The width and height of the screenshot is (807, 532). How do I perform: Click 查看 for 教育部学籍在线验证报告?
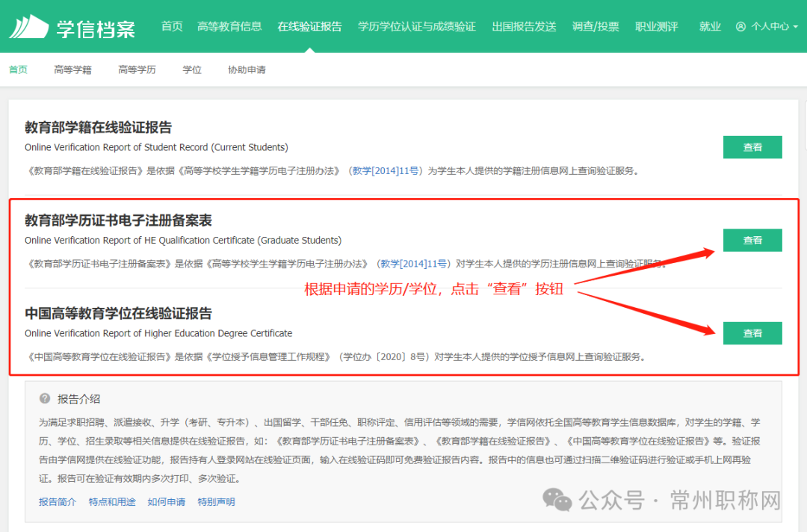(752, 147)
